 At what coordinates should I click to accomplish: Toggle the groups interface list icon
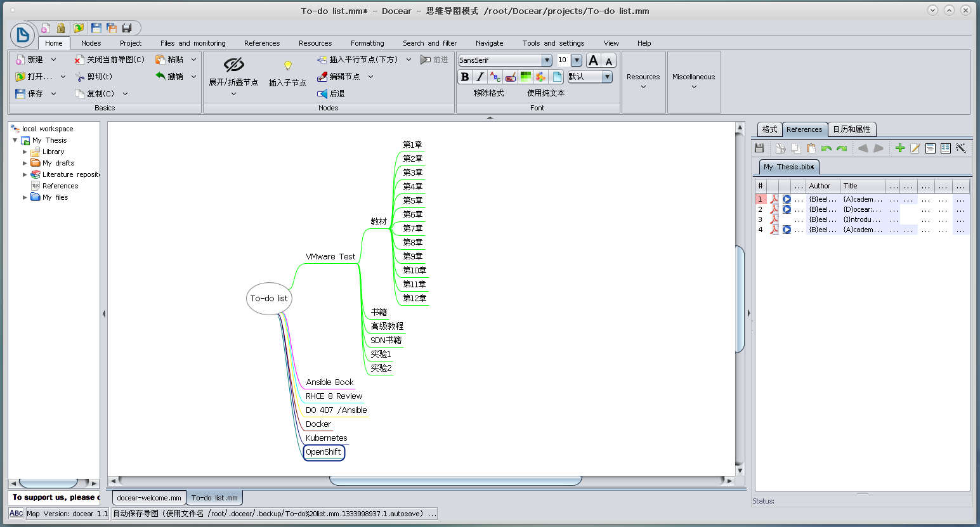946,148
